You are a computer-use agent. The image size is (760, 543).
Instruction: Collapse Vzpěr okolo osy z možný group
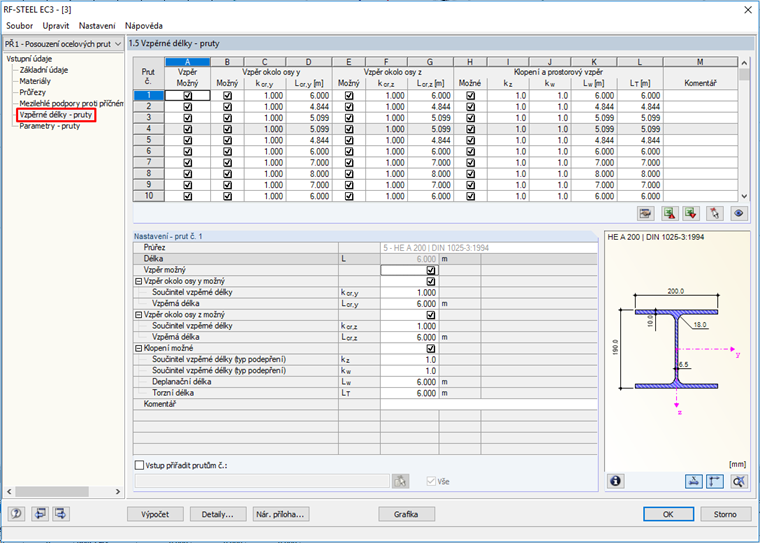(x=139, y=315)
